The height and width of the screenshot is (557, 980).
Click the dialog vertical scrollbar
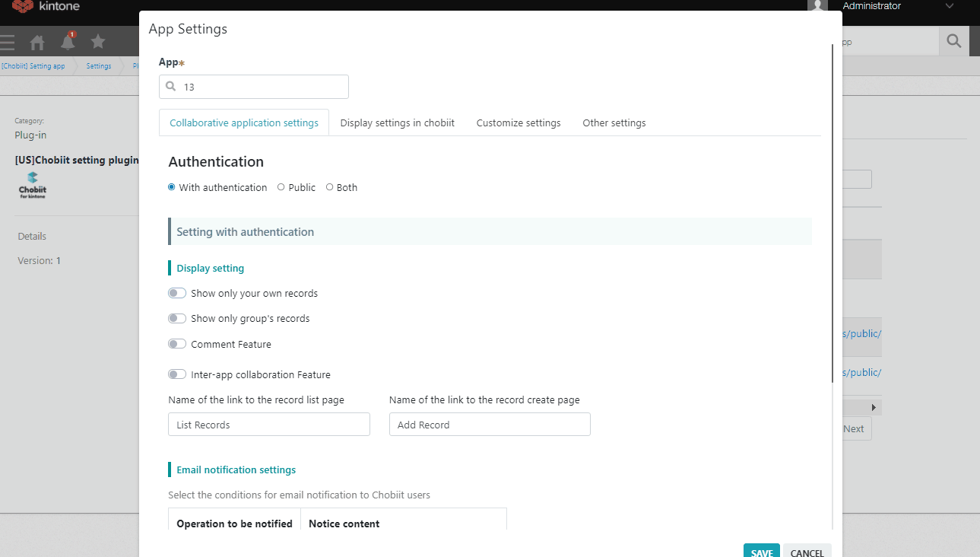833,213
